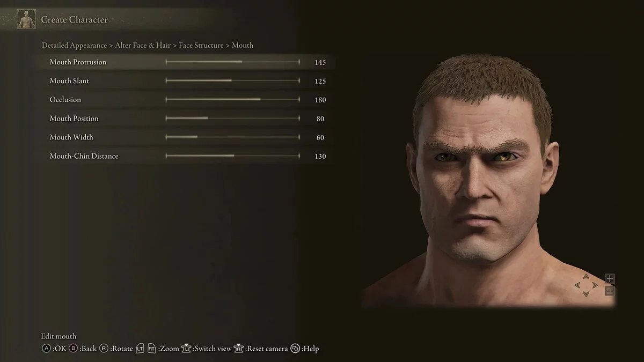Zoom in with the plus icon
Viewport: 644px width, 362px height.
click(x=610, y=279)
